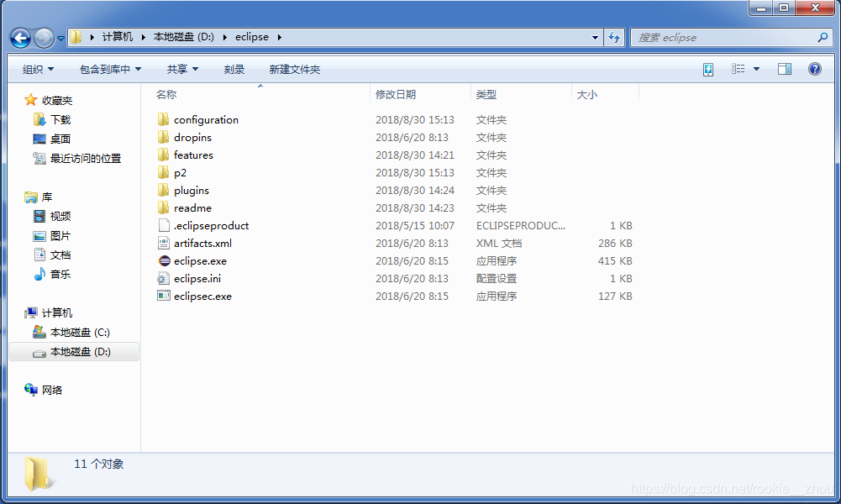
Task: Click the Forward navigation arrow
Action: (44, 38)
